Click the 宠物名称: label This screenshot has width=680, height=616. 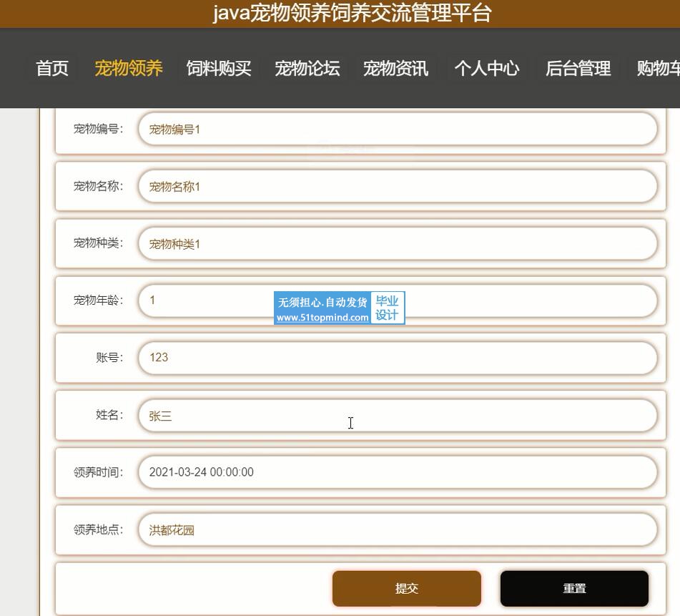tap(99, 186)
